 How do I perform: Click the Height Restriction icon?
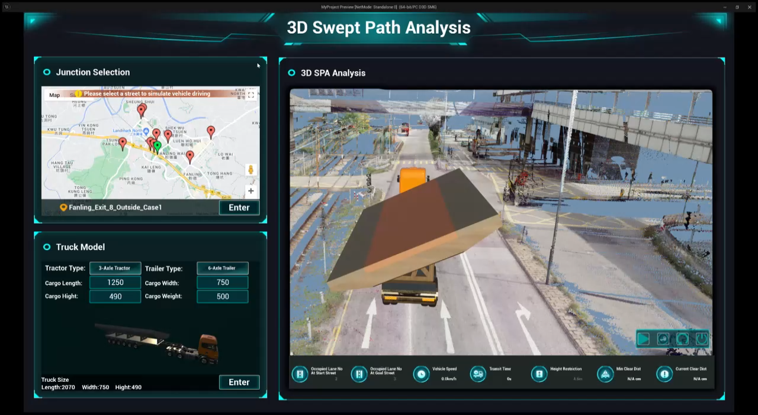[x=539, y=374]
